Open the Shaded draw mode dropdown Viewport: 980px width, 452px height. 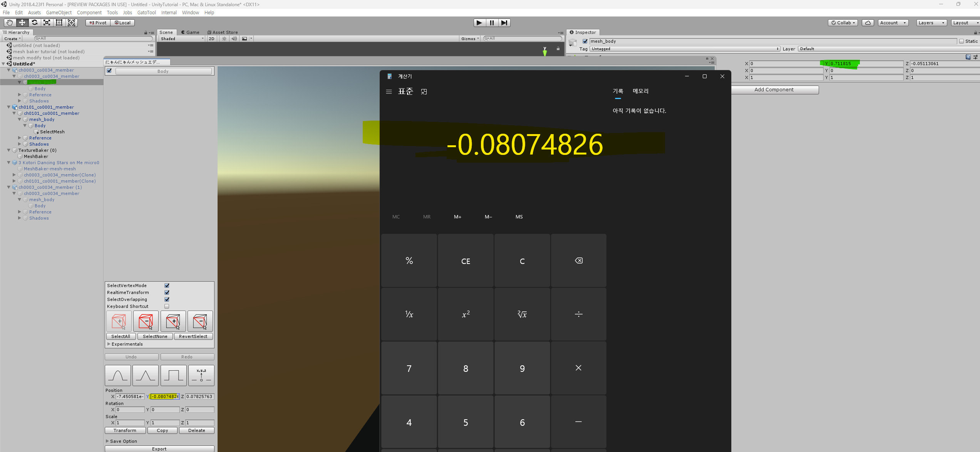coord(182,39)
